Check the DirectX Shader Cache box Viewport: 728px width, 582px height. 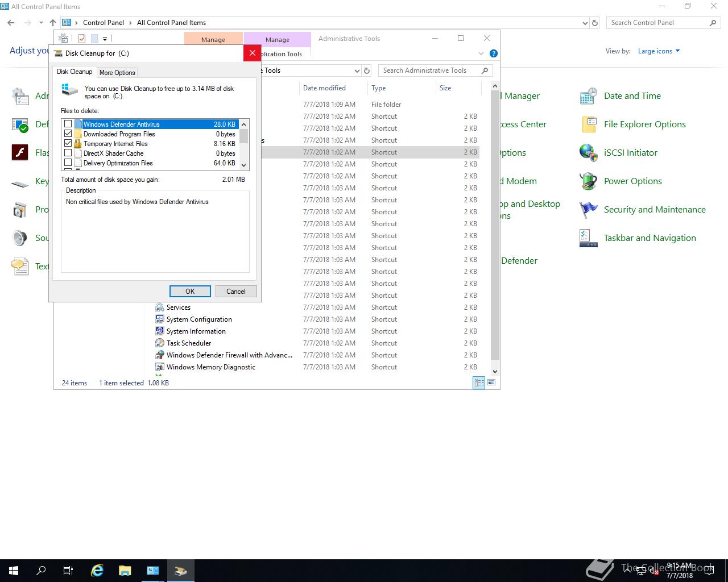[68, 153]
